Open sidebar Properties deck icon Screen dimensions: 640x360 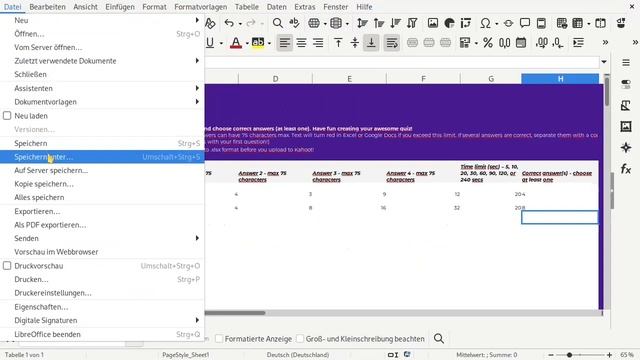[x=626, y=84]
